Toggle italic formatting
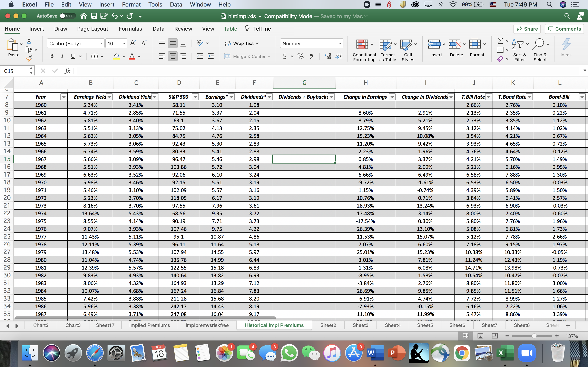The width and height of the screenshot is (588, 367). (62, 56)
